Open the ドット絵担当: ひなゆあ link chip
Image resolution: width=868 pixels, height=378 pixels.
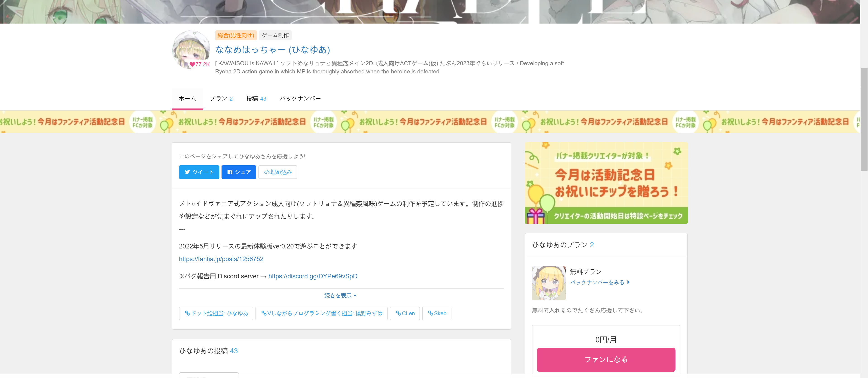(x=216, y=313)
